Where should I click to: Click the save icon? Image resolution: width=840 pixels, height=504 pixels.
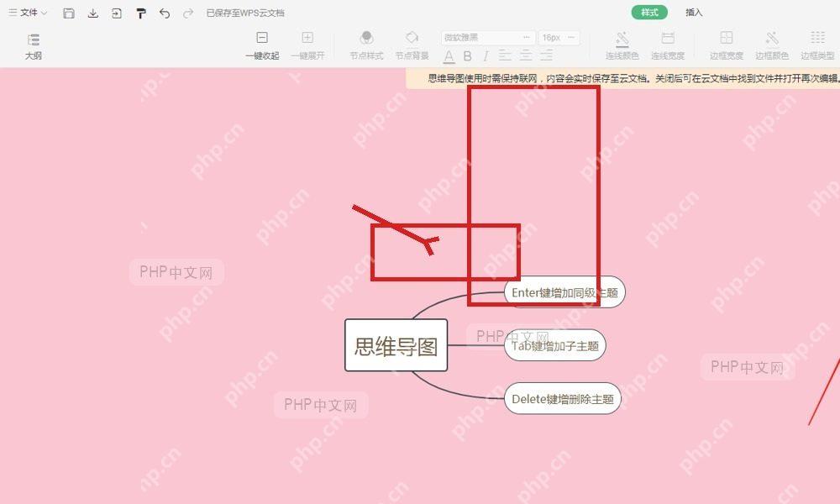click(x=69, y=13)
